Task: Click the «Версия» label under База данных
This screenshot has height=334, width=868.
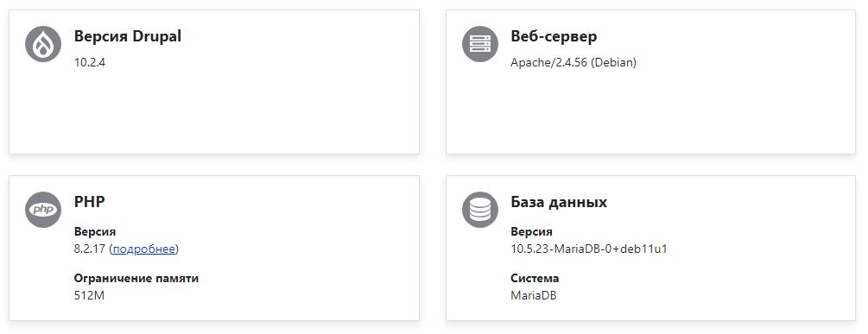Action: [x=531, y=231]
